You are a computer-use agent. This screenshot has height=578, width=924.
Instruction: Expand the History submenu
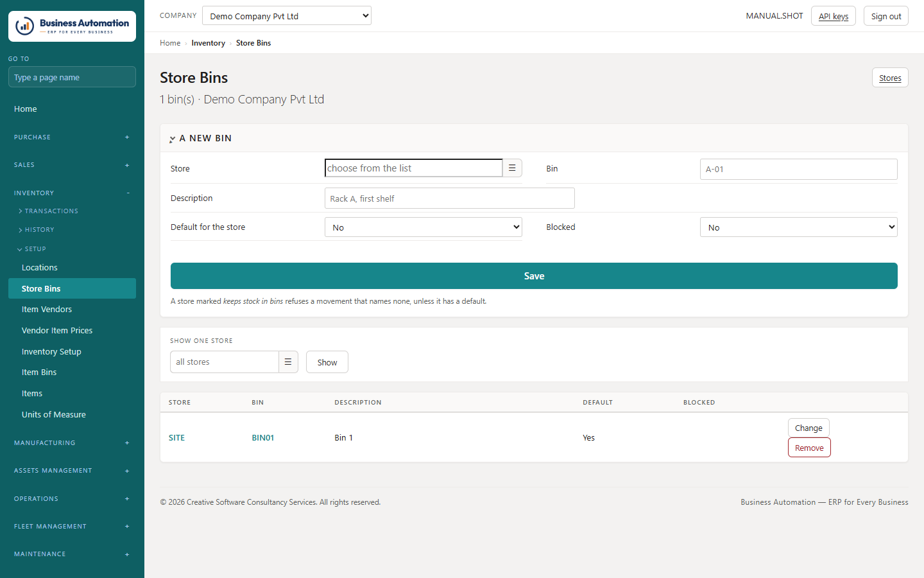tap(37, 230)
